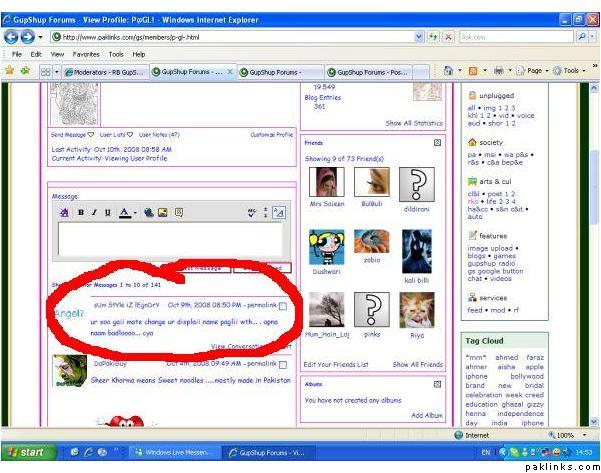Image resolution: width=601 pixels, height=473 pixels.
Task: Click the underline button in editor
Action: click(106, 213)
